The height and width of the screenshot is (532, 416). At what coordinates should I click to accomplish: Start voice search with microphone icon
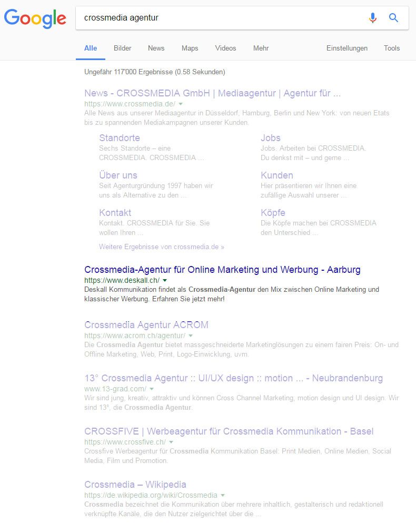(373, 17)
